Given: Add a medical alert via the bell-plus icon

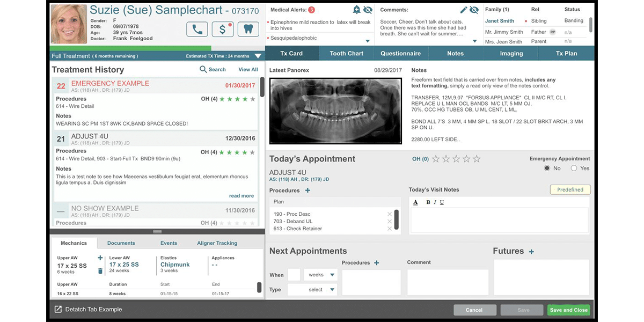Looking at the screenshot, I should pos(356,10).
